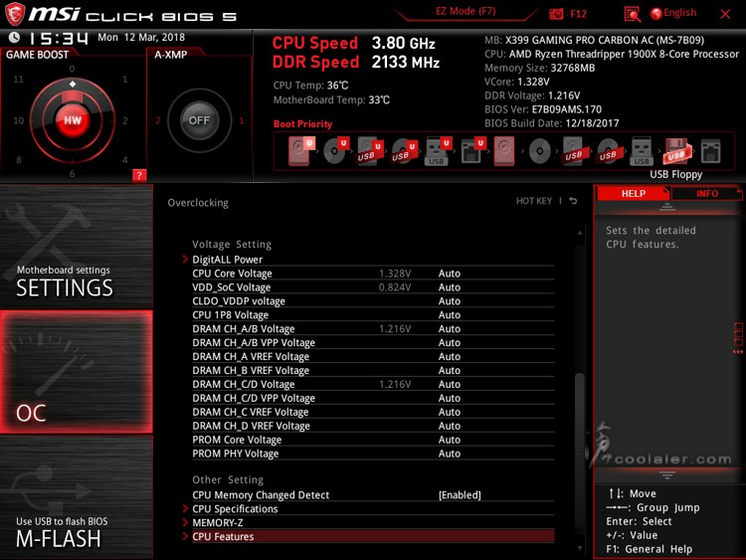Click the clock icon beside the time
This screenshot has width=746, height=560.
(14, 37)
